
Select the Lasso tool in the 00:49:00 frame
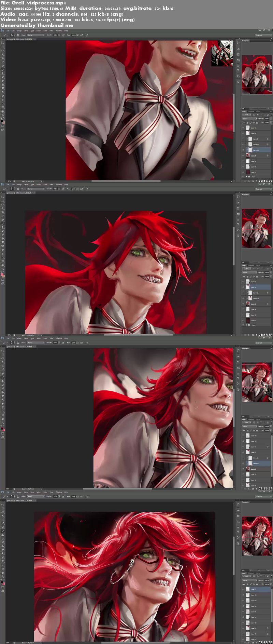coord(3,51)
